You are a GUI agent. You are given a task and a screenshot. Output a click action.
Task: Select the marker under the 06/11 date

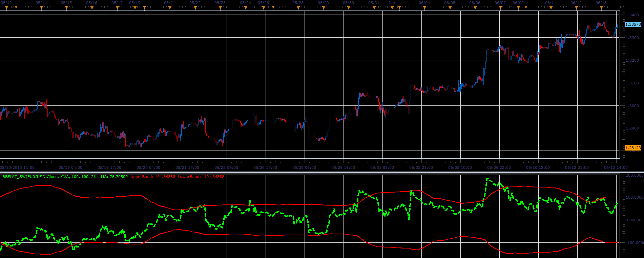pos(551,7)
